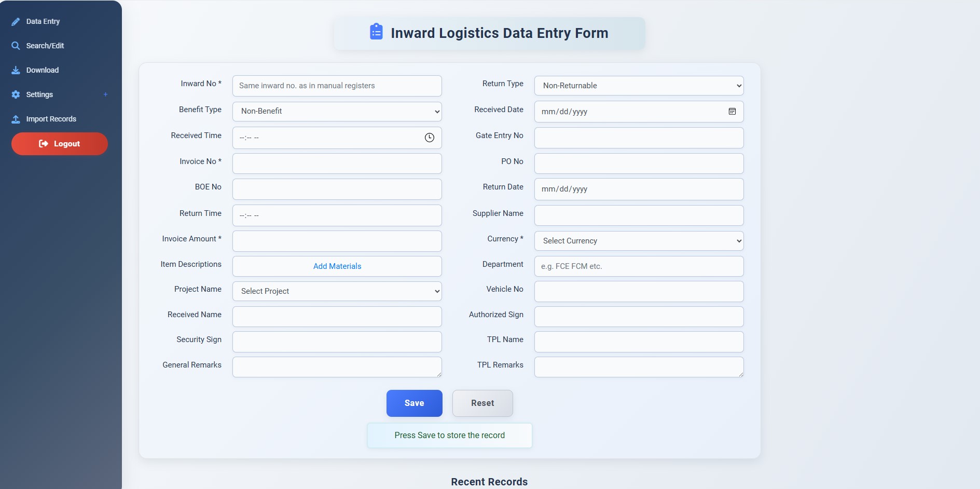Viewport: 980px width, 489px height.
Task: Expand Settings using the plus sign
Action: coord(105,94)
